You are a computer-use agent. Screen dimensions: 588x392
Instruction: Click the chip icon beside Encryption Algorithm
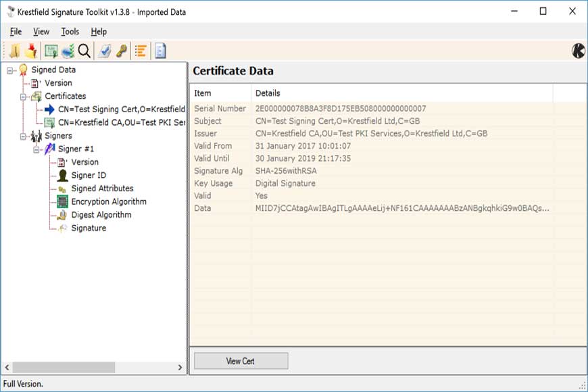(63, 202)
